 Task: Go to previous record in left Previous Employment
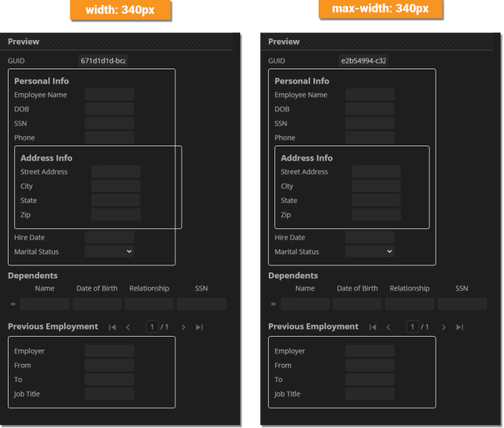click(128, 327)
